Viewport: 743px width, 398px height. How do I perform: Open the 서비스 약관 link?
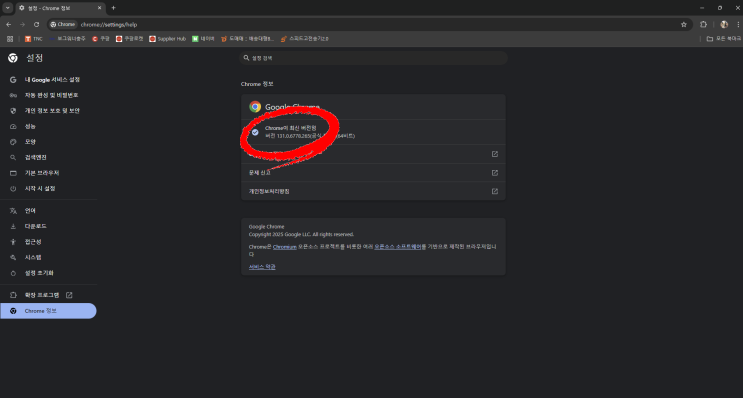(x=262, y=267)
